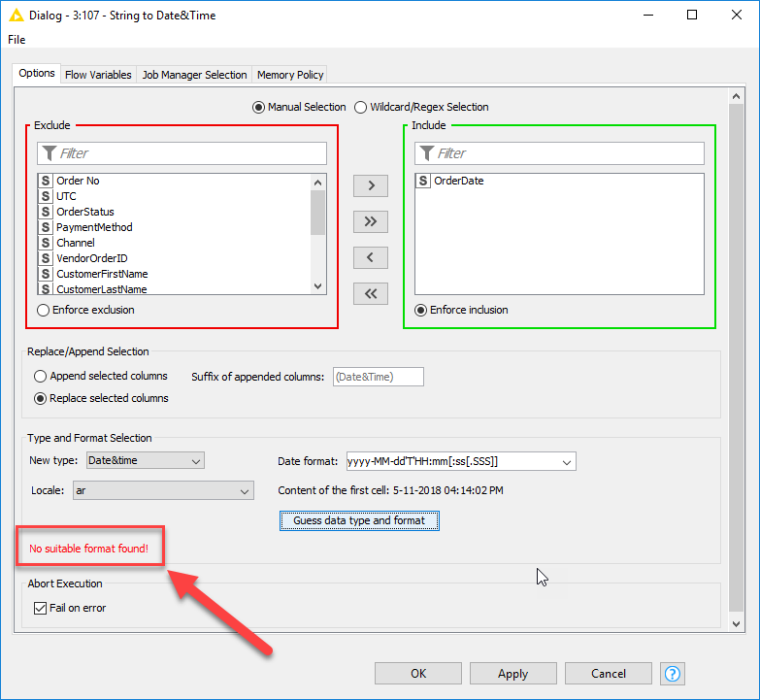Click the Apply button
The height and width of the screenshot is (700, 760).
coord(512,673)
